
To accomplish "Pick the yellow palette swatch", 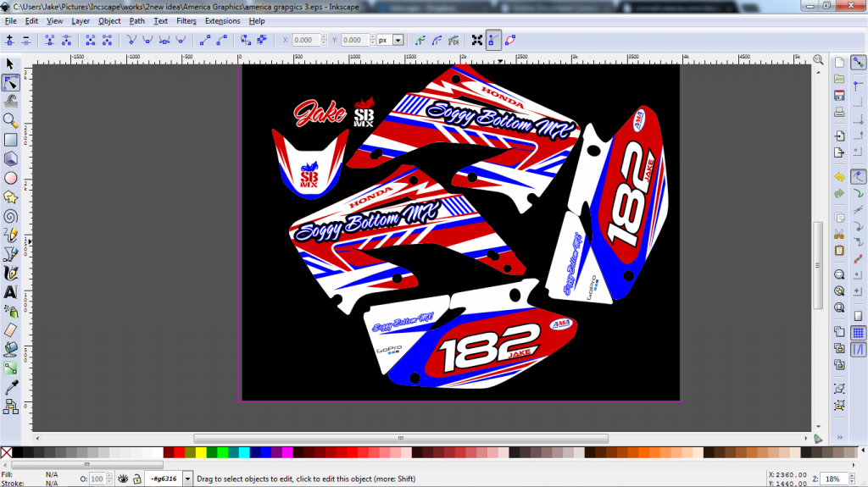I will [x=201, y=452].
